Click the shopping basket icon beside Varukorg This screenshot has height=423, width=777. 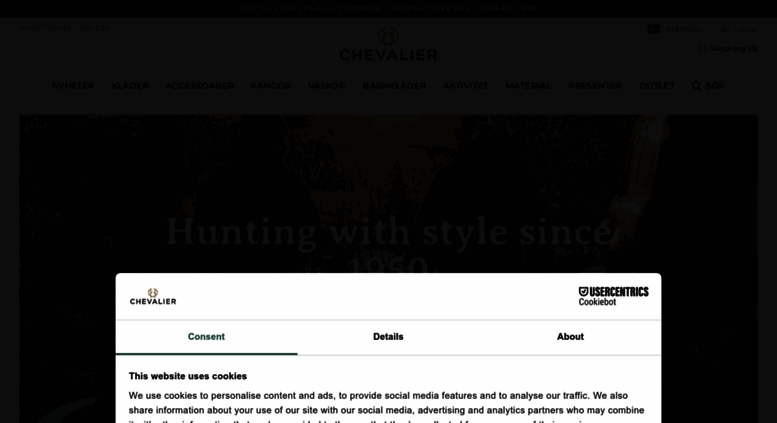point(702,49)
